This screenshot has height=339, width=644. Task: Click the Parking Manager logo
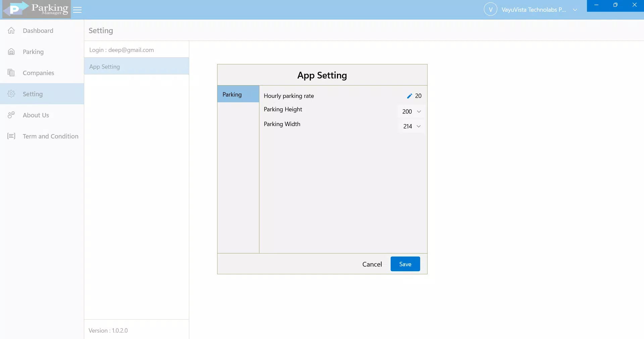(x=36, y=9)
